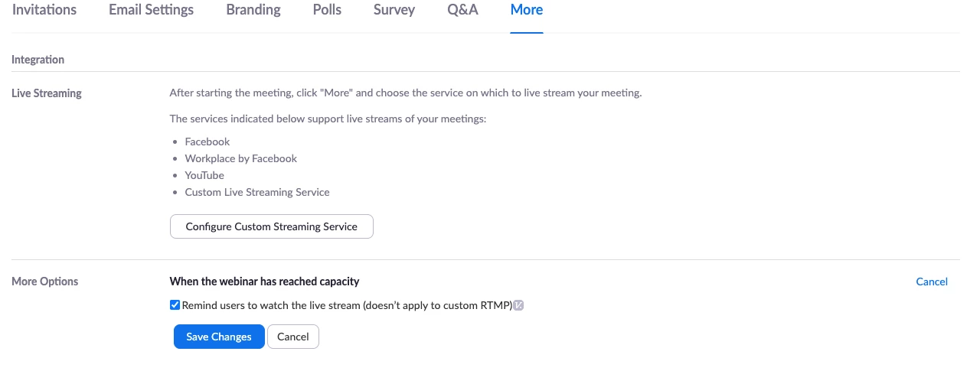Switch to the Email Settings tab
This screenshot has height=384, width=980.
pyautogui.click(x=151, y=10)
